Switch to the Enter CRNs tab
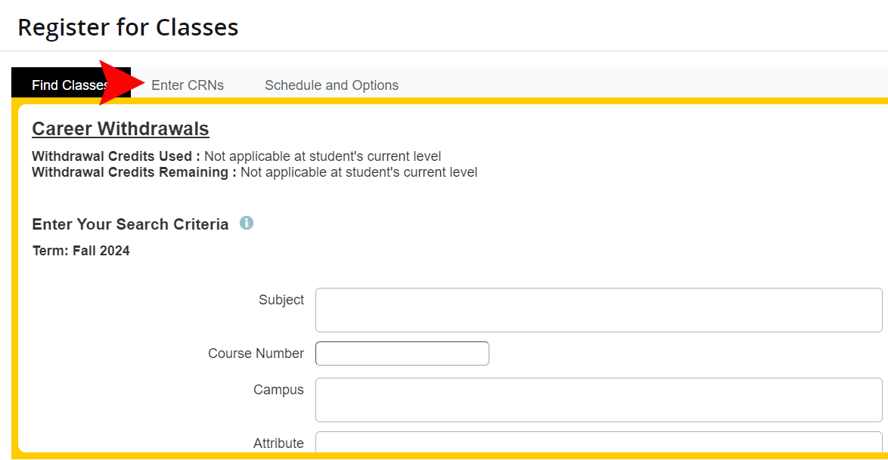The width and height of the screenshot is (888, 460). pos(187,85)
